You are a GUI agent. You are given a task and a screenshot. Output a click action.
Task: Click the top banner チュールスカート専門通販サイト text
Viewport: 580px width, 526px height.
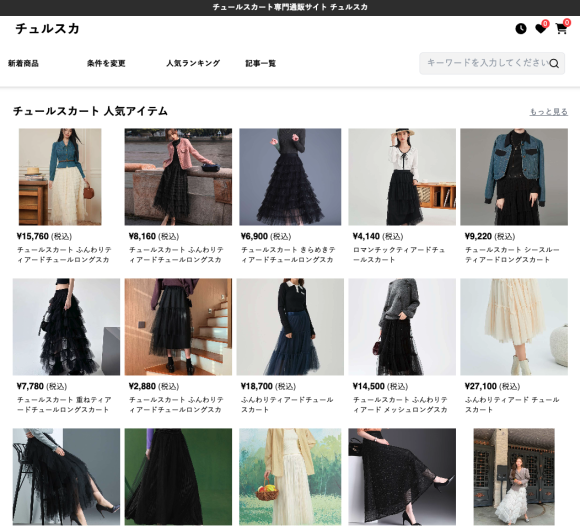(x=290, y=7)
